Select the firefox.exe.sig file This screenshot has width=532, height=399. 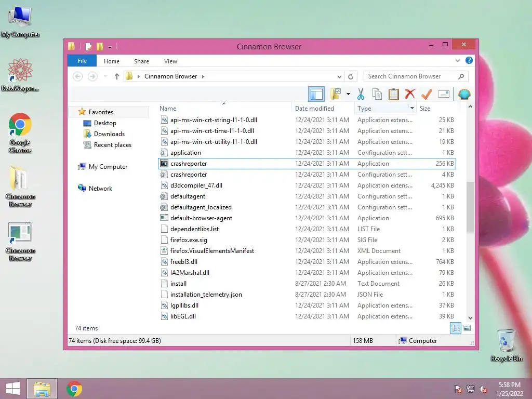(307, 240)
